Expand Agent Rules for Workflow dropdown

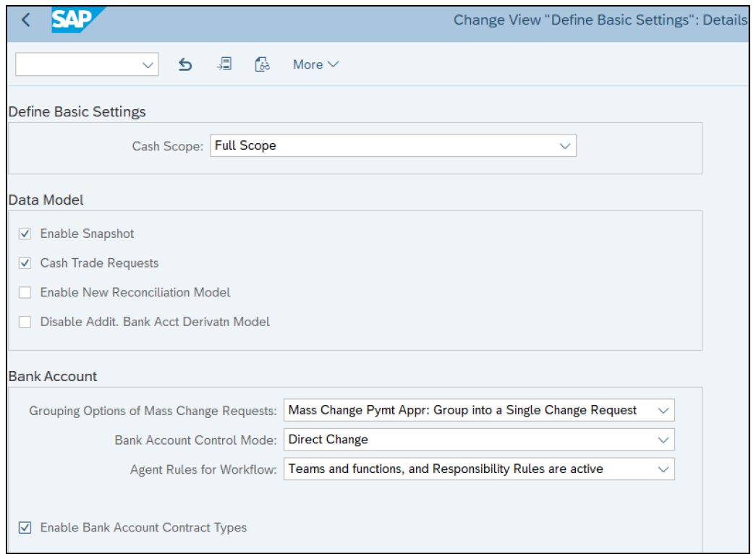663,469
